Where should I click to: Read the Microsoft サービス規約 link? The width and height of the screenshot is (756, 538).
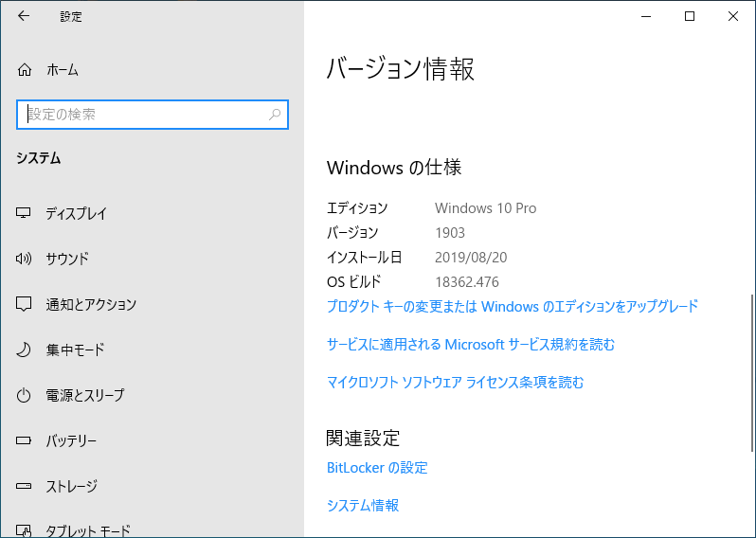471,344
